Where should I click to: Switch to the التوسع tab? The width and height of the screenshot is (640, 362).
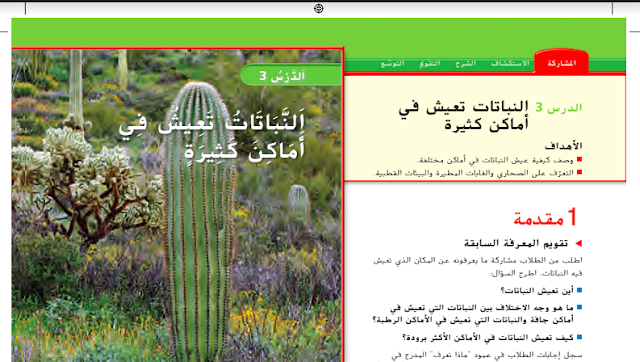click(x=392, y=63)
